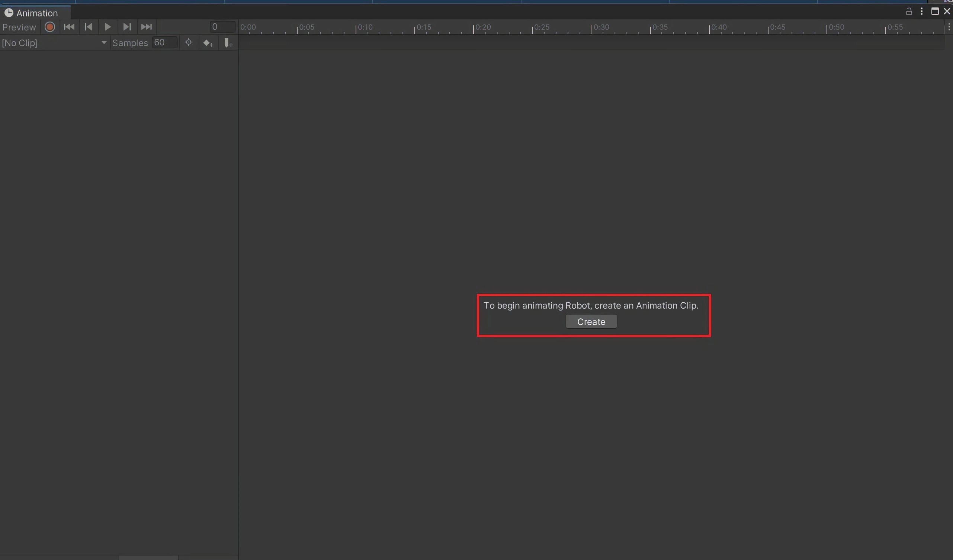953x560 pixels.
Task: Jump to previous keyframe
Action: tap(89, 27)
